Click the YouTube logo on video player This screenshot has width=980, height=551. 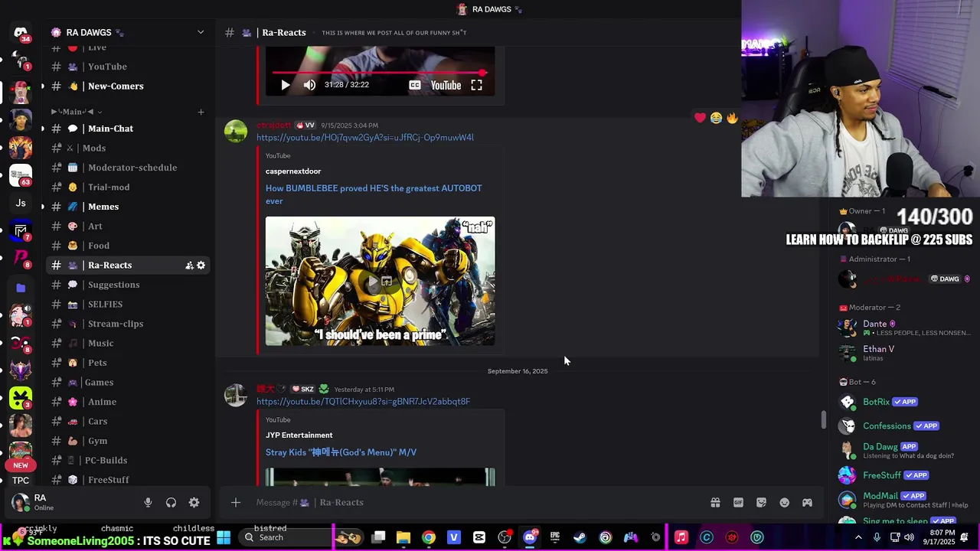point(446,85)
